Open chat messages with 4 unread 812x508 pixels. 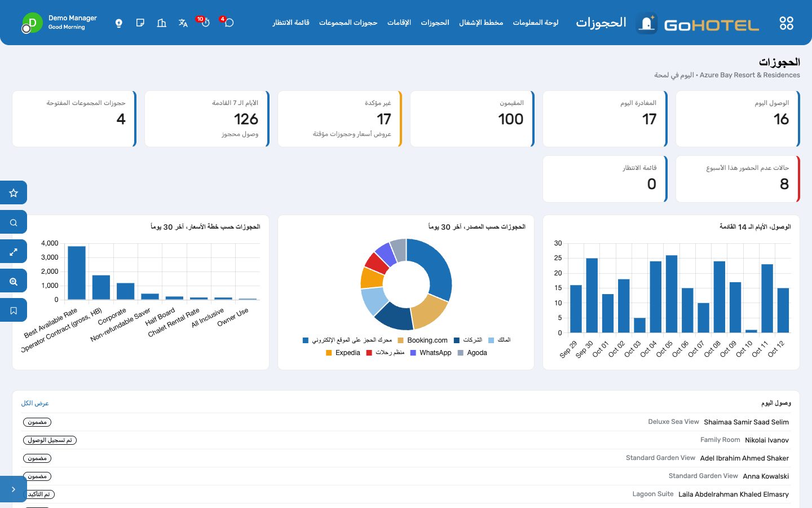[x=228, y=23]
